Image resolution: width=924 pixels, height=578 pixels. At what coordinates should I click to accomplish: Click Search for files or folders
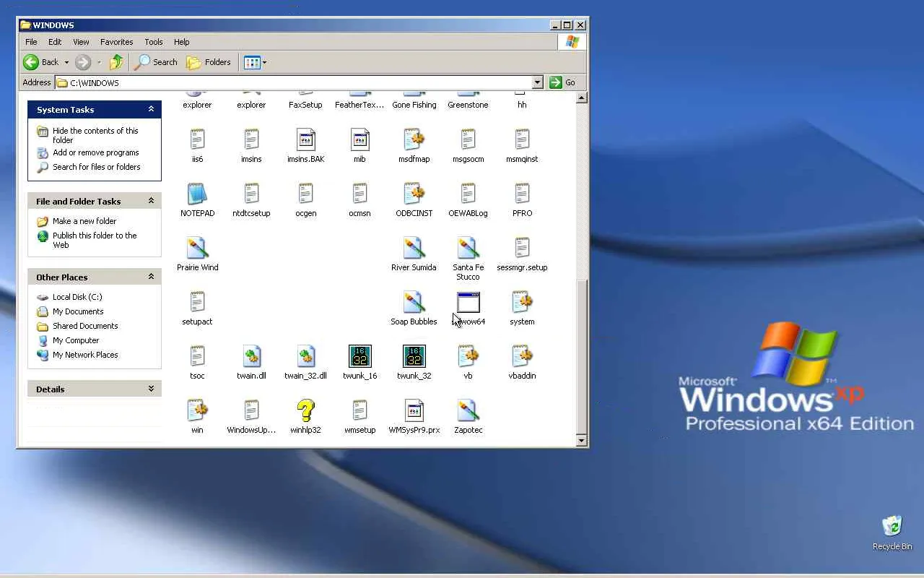tap(97, 167)
